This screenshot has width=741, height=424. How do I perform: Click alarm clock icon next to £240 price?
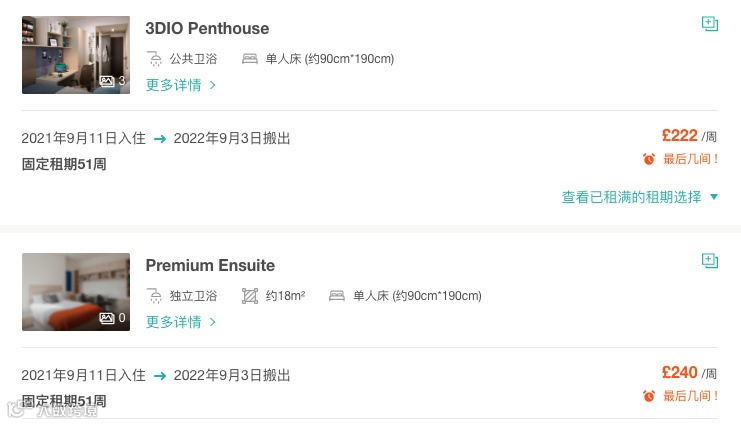pos(649,396)
